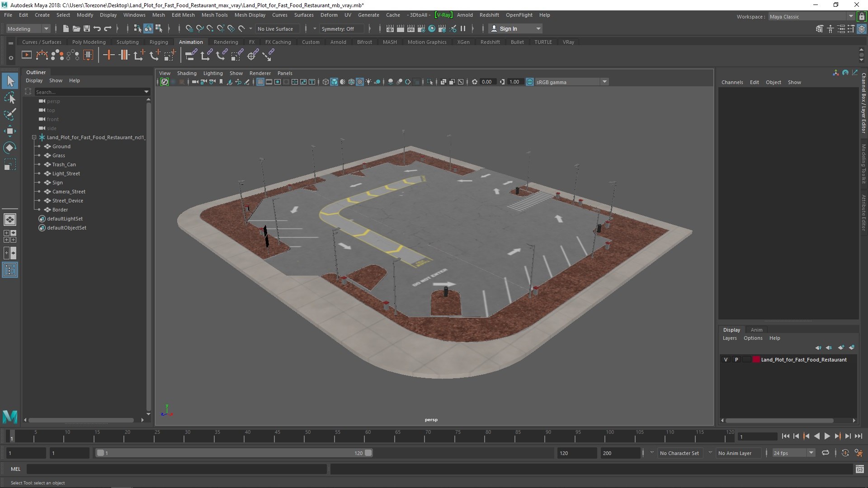Open the Mesh Tools menu
This screenshot has height=488, width=868.
[214, 15]
